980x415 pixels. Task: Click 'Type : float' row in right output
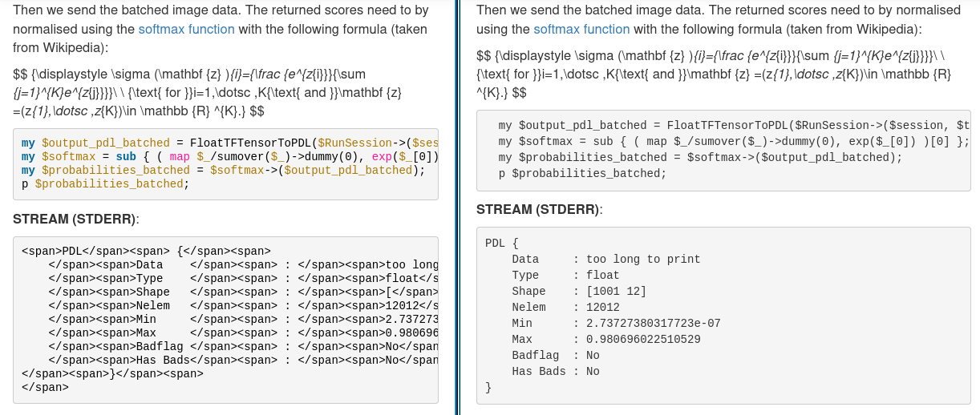coord(566,276)
